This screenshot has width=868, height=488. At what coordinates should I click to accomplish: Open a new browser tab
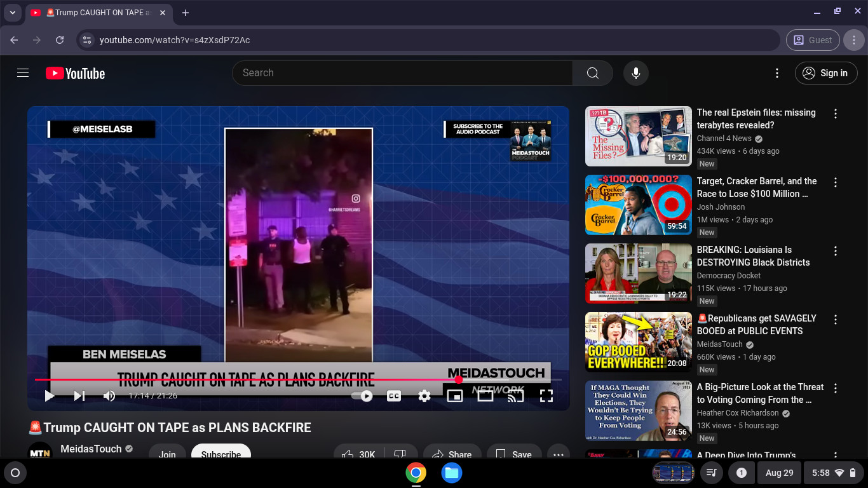(x=186, y=13)
